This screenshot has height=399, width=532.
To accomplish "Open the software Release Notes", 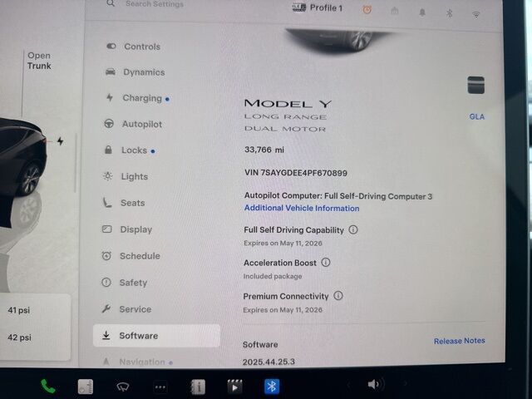I will point(459,341).
